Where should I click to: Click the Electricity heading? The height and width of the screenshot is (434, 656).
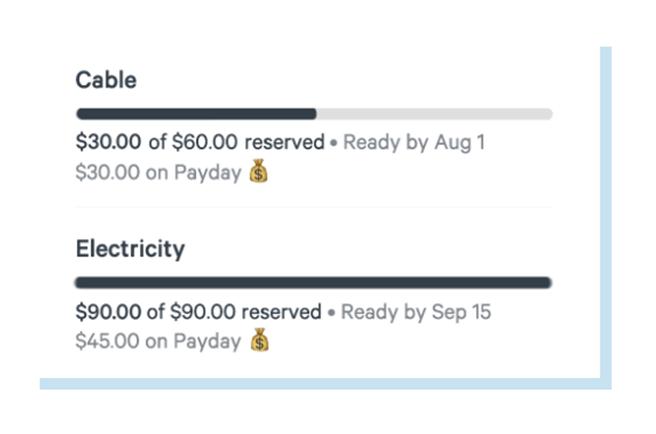pyautogui.click(x=130, y=249)
